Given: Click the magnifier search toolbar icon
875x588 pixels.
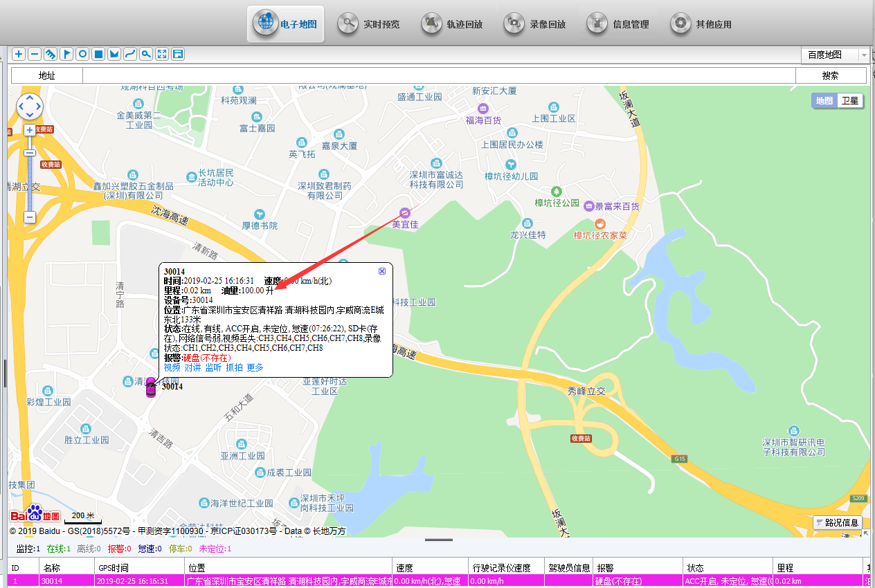Looking at the screenshot, I should click(145, 54).
